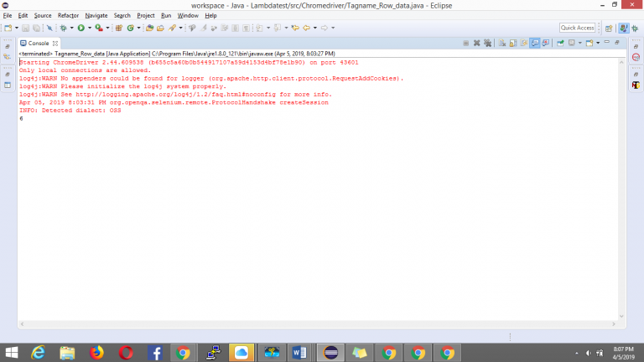Toggle Scroll Lock in Console toolbar

[x=512, y=43]
